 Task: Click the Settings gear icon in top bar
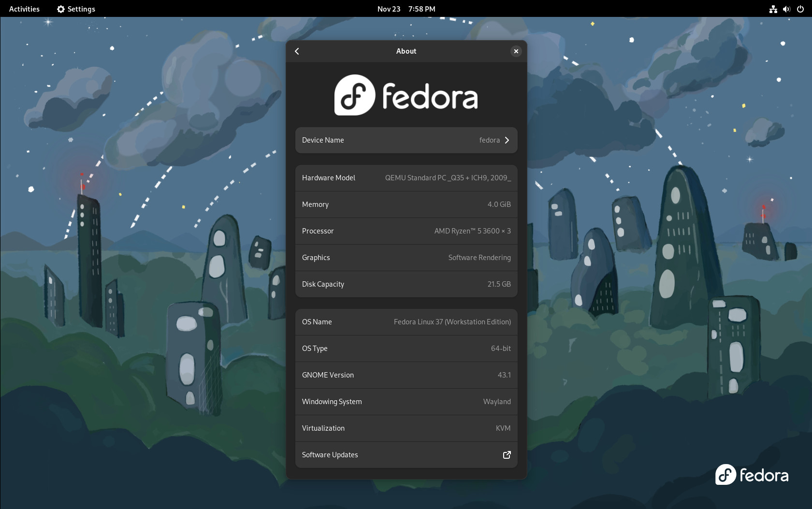pyautogui.click(x=61, y=9)
